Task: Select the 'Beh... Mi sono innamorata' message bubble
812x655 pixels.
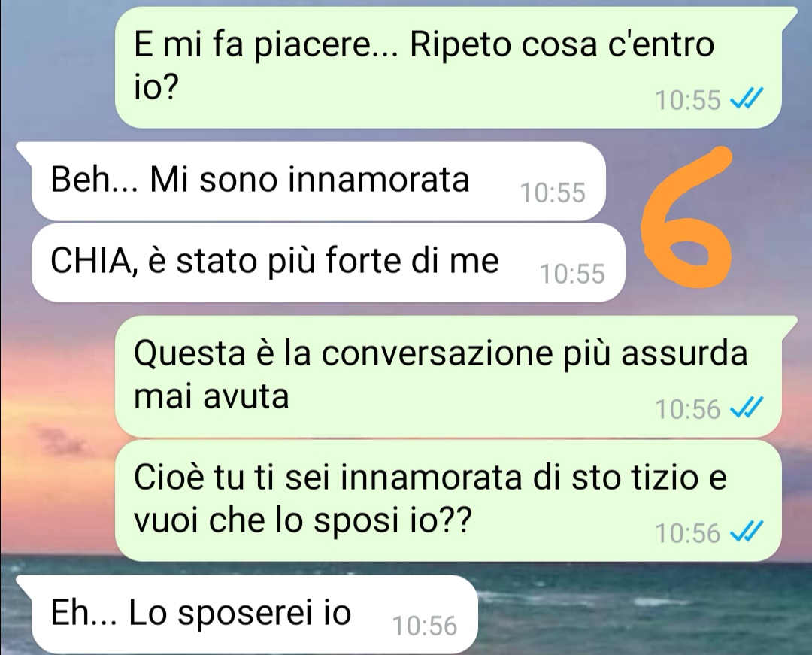Action: (x=318, y=181)
